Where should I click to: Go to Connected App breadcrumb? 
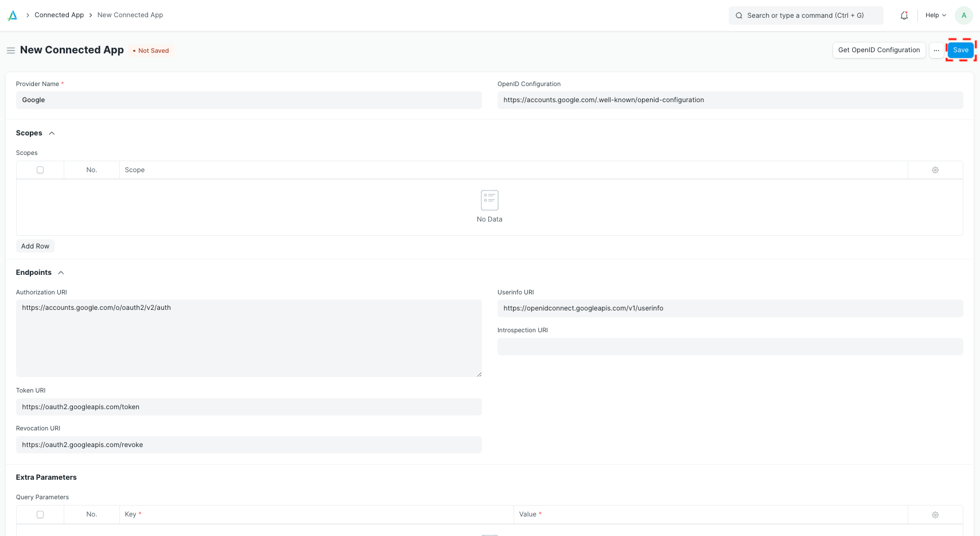click(59, 15)
